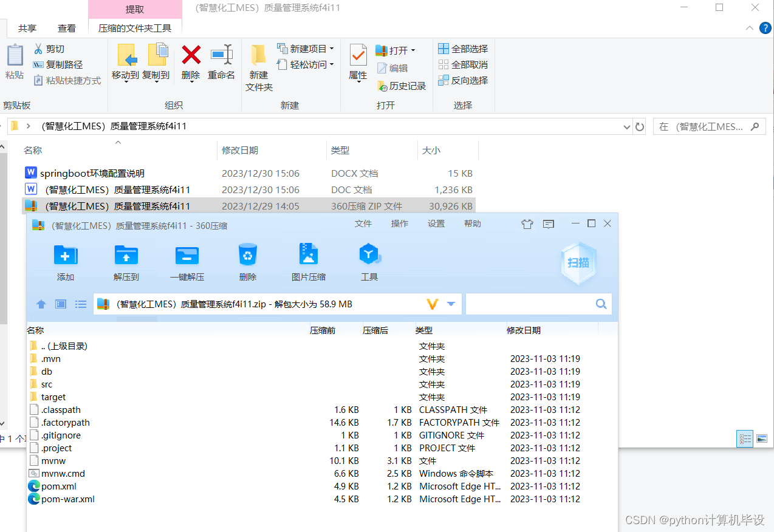Open the 打开 dropdown arrow
The width and height of the screenshot is (774, 532).
413,50
